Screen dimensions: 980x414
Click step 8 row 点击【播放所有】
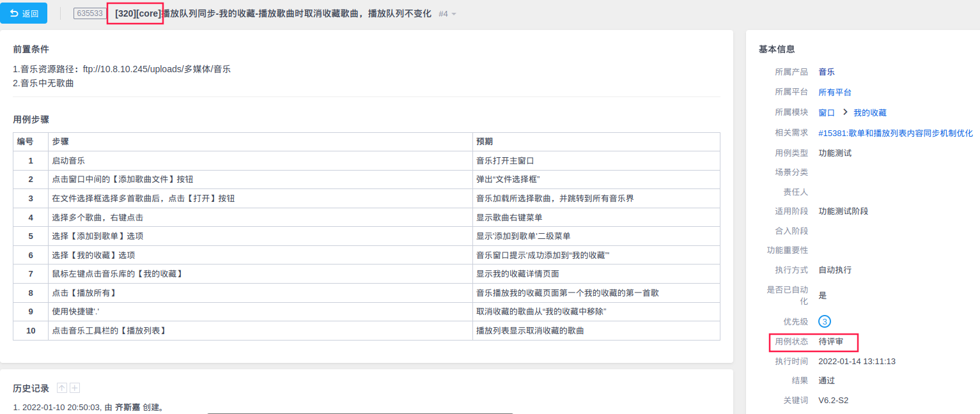click(84, 293)
